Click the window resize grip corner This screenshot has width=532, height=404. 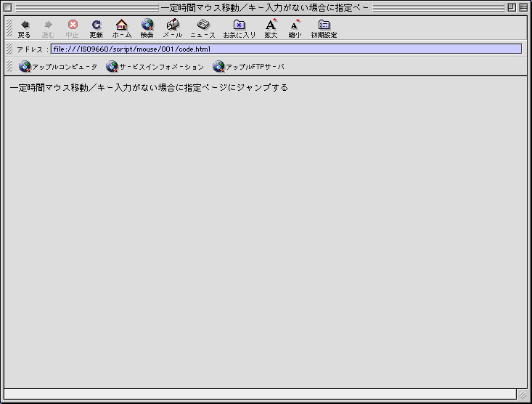click(523, 394)
